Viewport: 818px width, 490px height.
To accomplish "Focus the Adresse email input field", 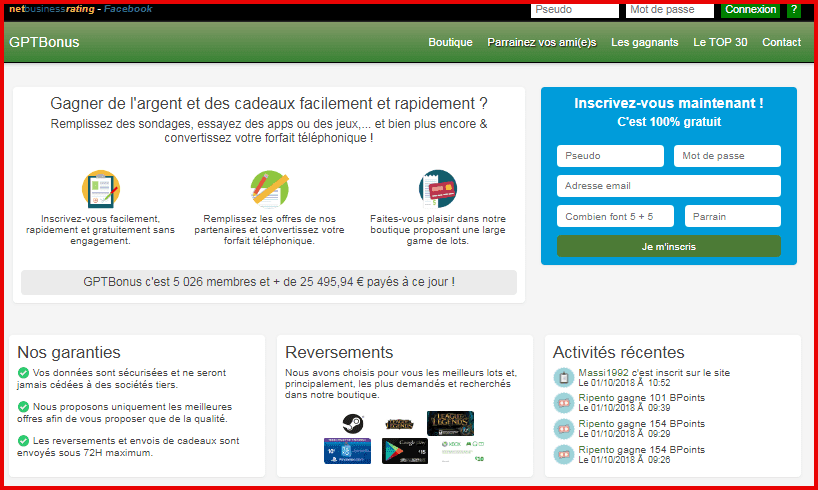I will tap(668, 186).
